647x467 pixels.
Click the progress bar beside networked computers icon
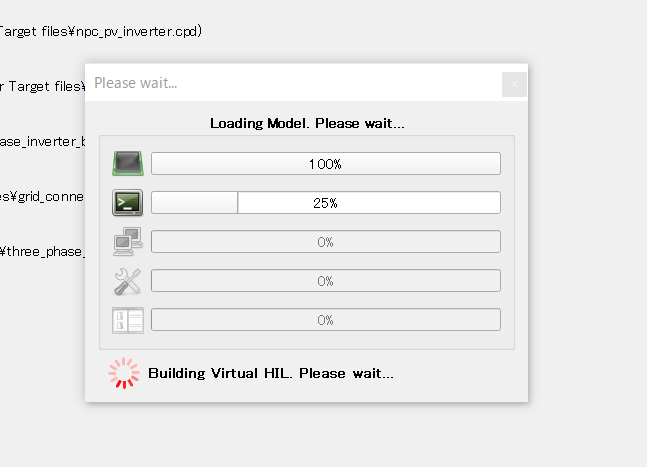pos(325,242)
